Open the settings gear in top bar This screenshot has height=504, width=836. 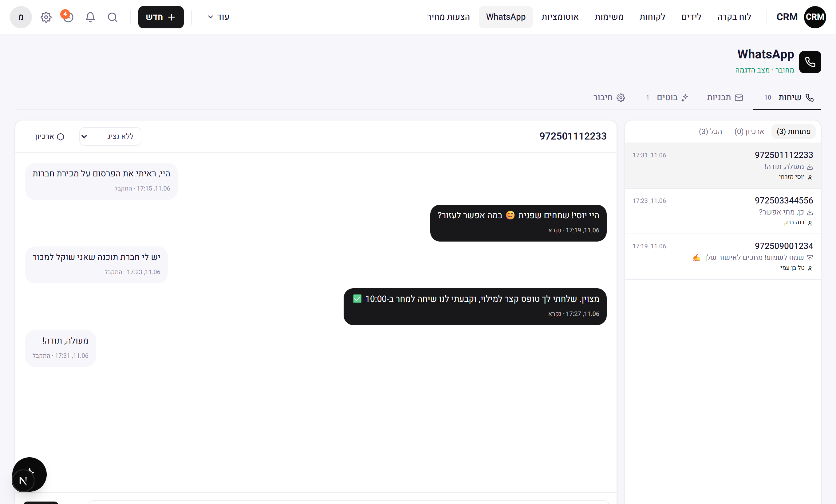46,17
